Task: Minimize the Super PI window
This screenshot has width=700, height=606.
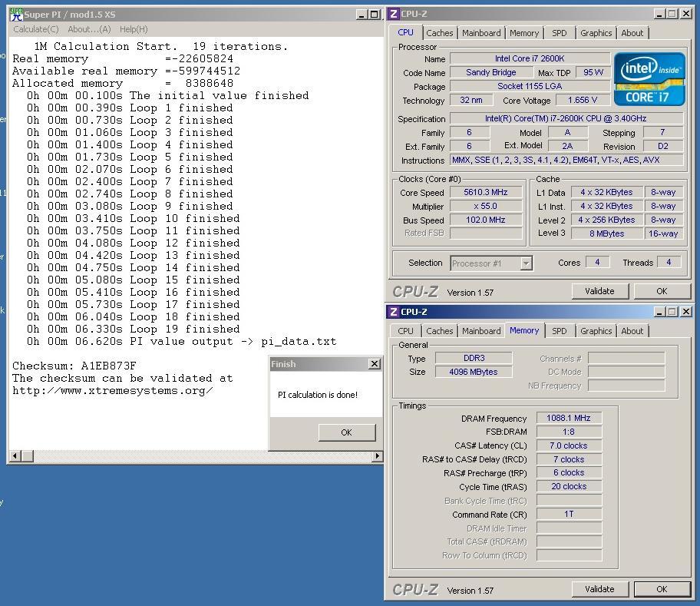Action: (362, 15)
